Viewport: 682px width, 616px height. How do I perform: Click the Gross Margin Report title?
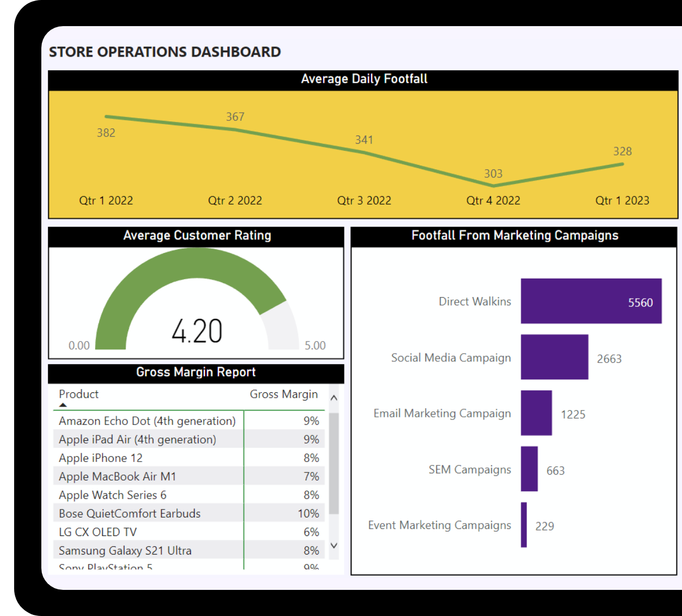[196, 372]
